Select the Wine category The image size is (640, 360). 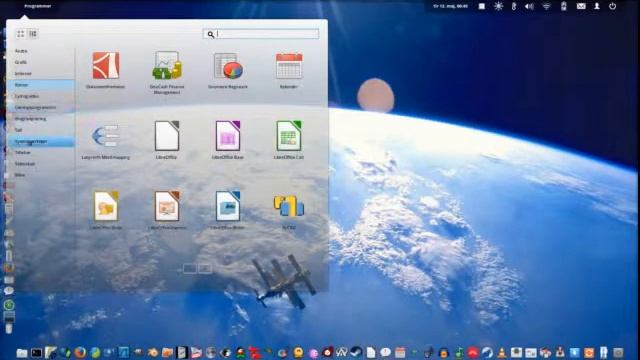[20, 175]
